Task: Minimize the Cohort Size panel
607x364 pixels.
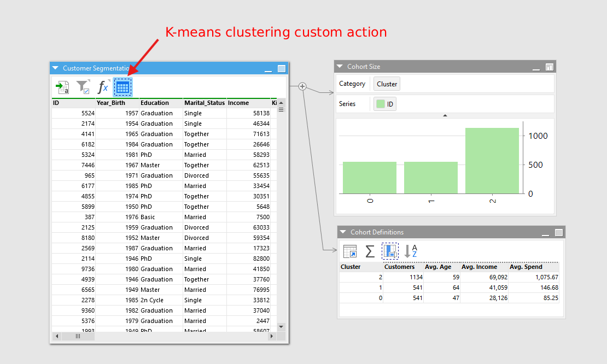Action: coord(536,69)
